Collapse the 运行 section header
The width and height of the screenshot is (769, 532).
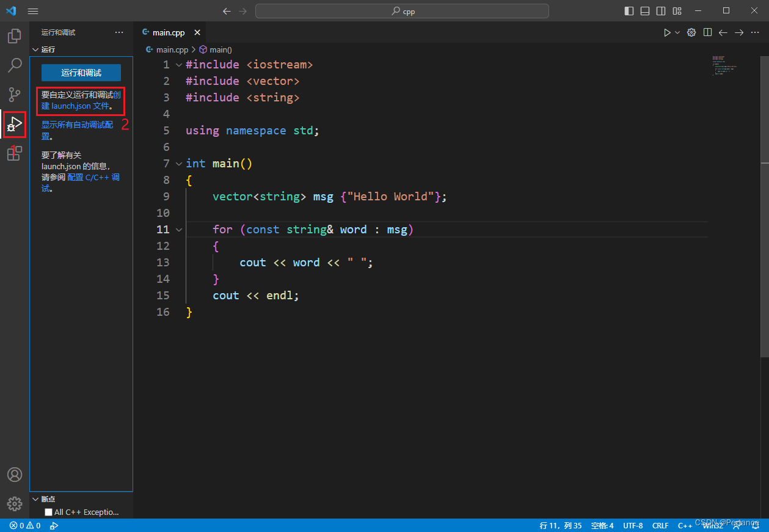[x=81, y=49]
